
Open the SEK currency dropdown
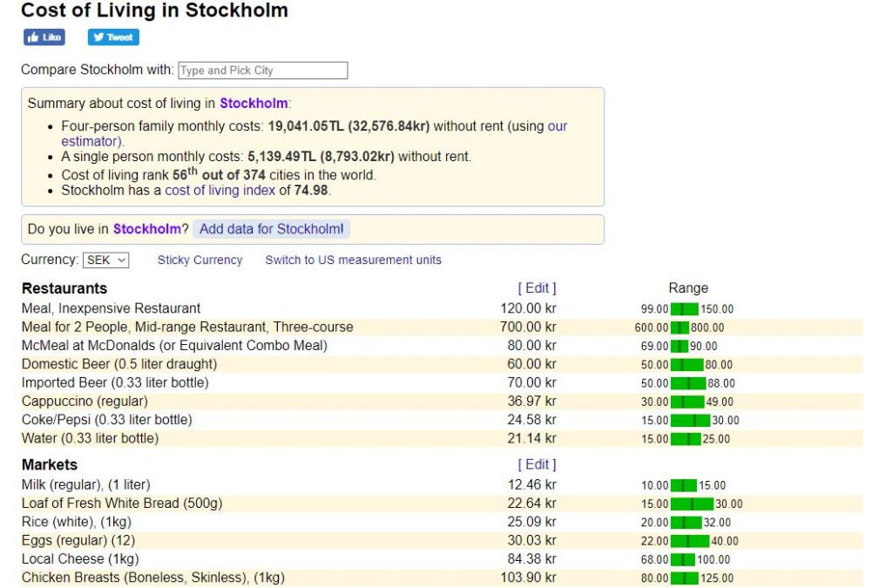(x=106, y=260)
